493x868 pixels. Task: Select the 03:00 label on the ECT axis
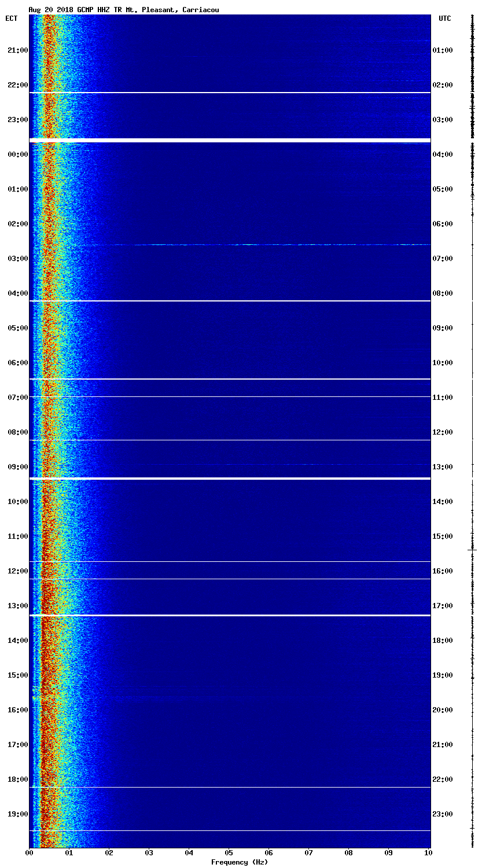click(18, 259)
